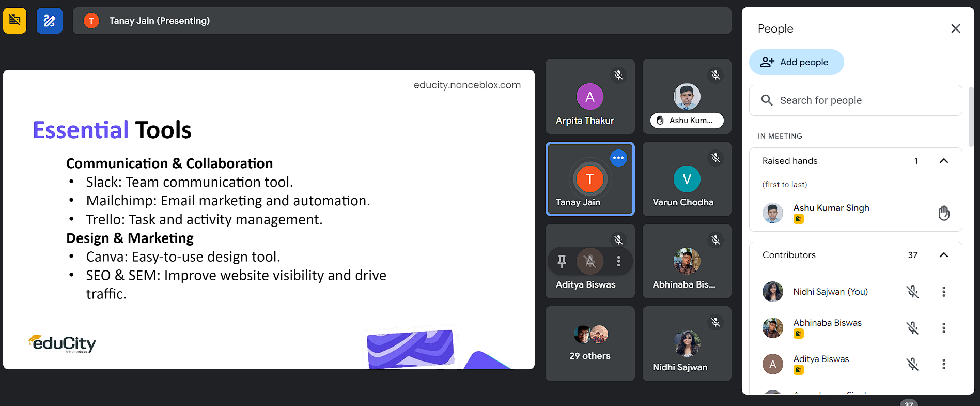
Task: Click the "Communication & Collaboration" slide heading
Action: (169, 163)
